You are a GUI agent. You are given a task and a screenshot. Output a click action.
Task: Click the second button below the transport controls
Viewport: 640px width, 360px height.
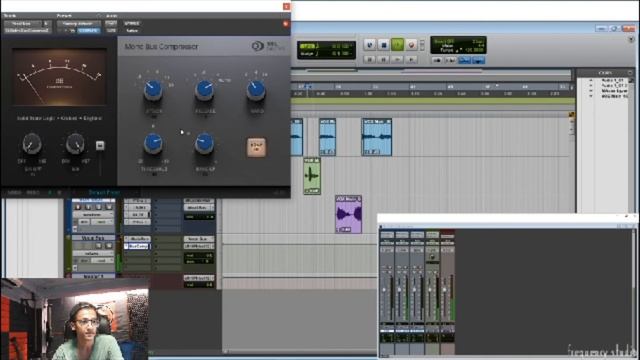pos(384,60)
